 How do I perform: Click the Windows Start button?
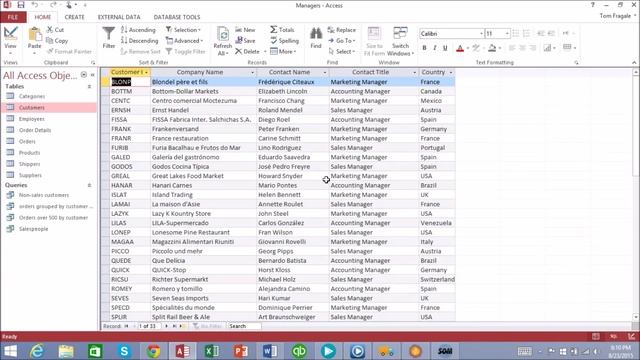(x=10, y=351)
